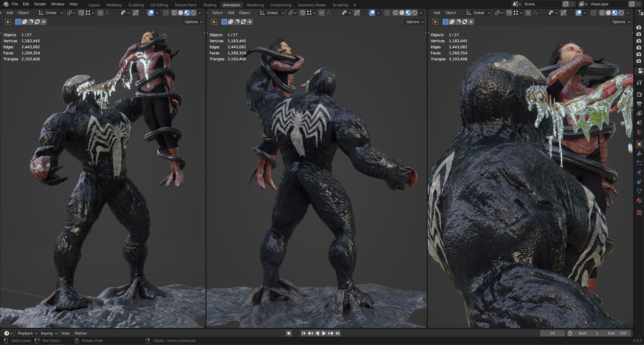Expand Options dropdown in right viewport
This screenshot has height=345, width=644.
pos(621,22)
